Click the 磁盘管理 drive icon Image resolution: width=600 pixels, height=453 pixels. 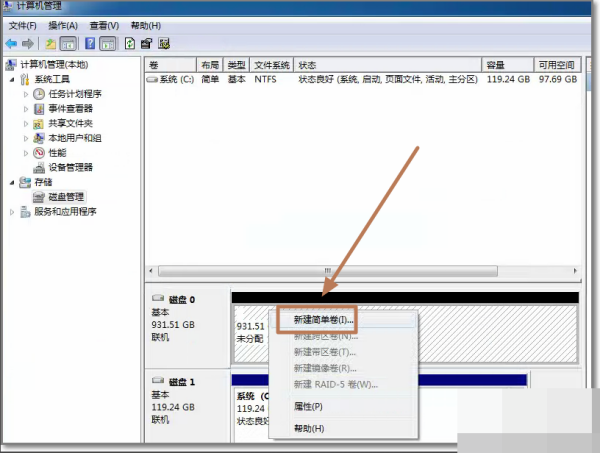(x=39, y=197)
